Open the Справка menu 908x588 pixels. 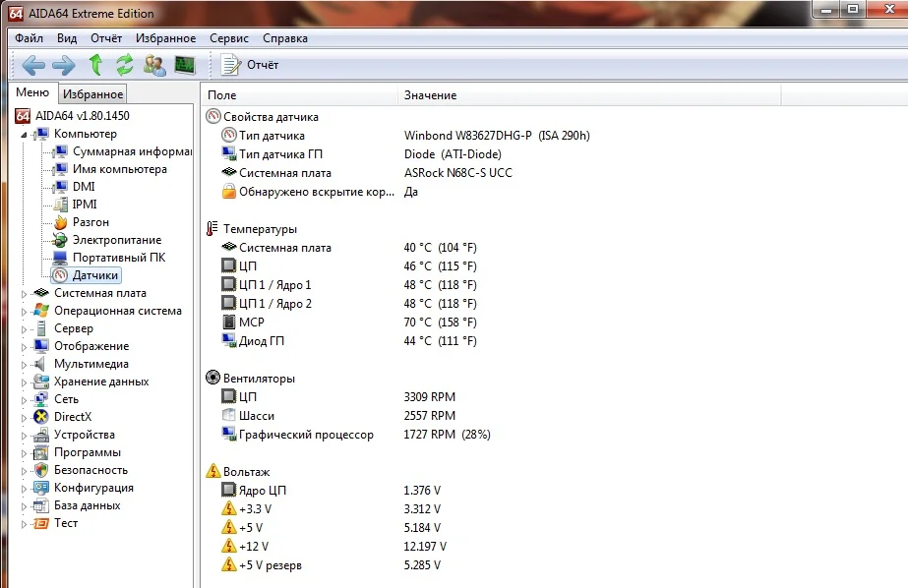point(285,38)
